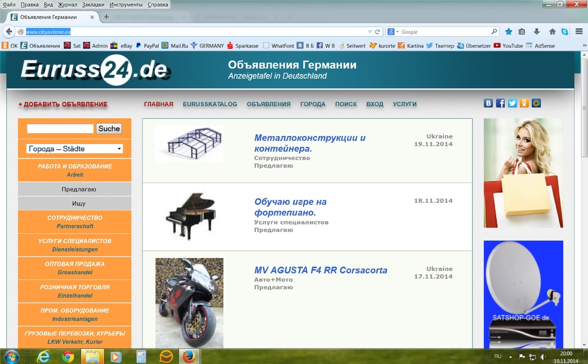This screenshot has width=588, height=364.
Task: Launch Internet Explorer from the taskbar
Action: [44, 356]
